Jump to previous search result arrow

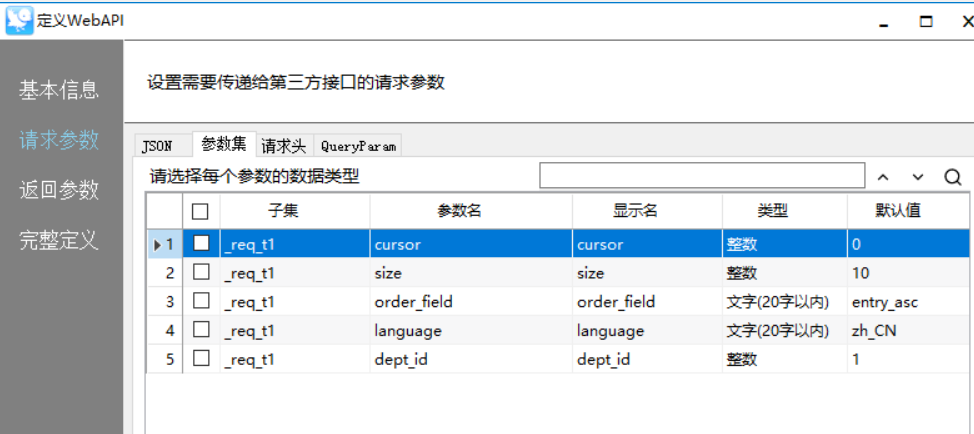point(883,177)
